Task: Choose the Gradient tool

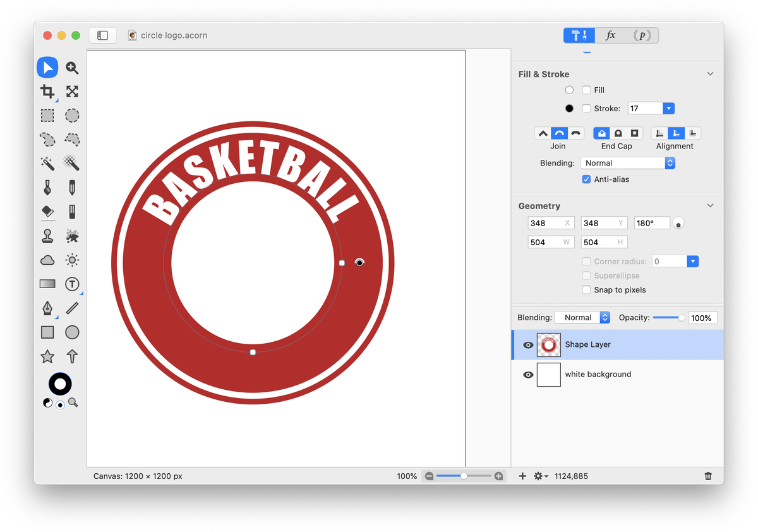Action: 47,284
